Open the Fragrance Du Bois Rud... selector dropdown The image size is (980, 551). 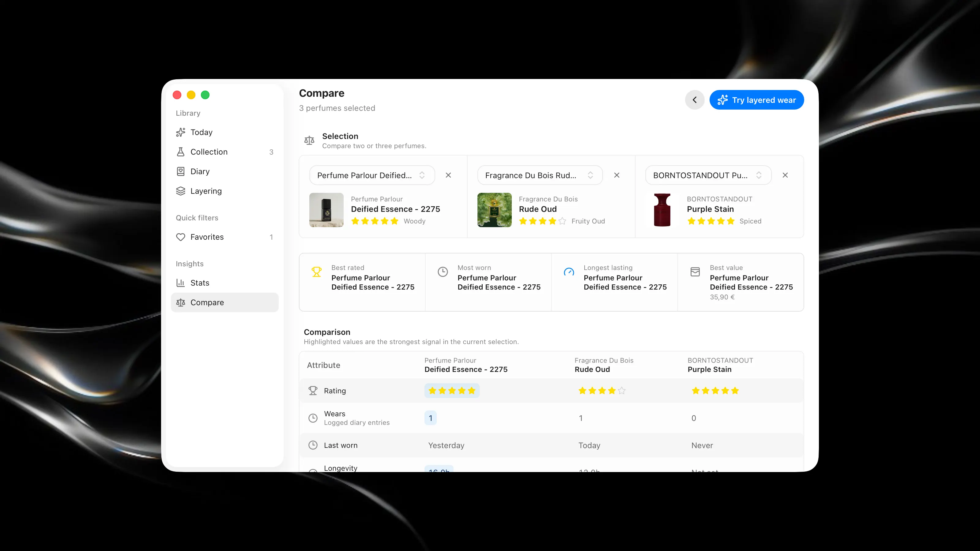[540, 175]
